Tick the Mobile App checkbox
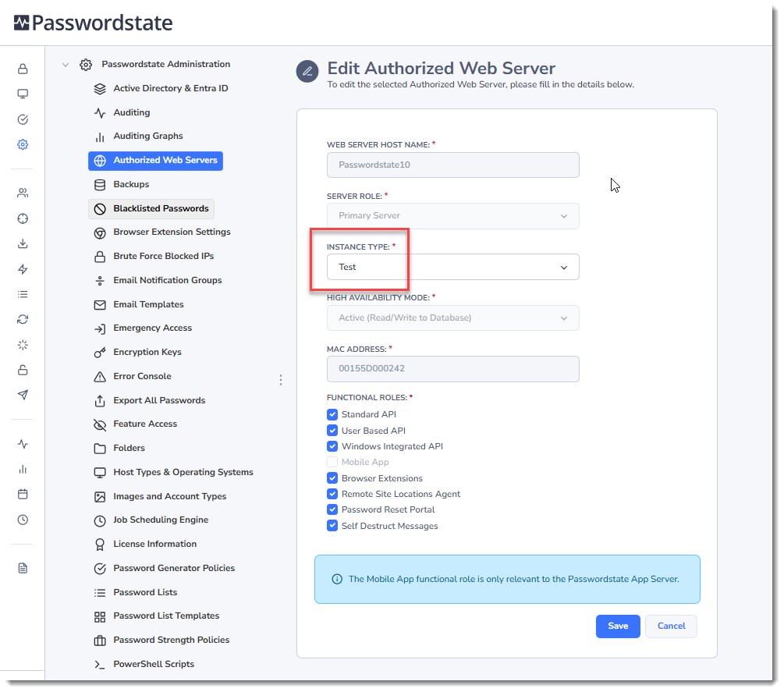This screenshot has width=784, height=692. [332, 462]
